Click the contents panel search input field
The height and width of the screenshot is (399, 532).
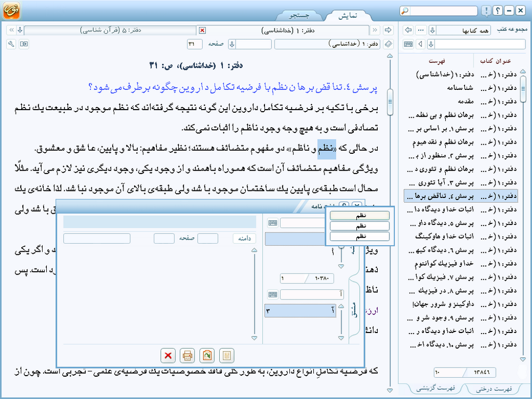click(x=480, y=44)
